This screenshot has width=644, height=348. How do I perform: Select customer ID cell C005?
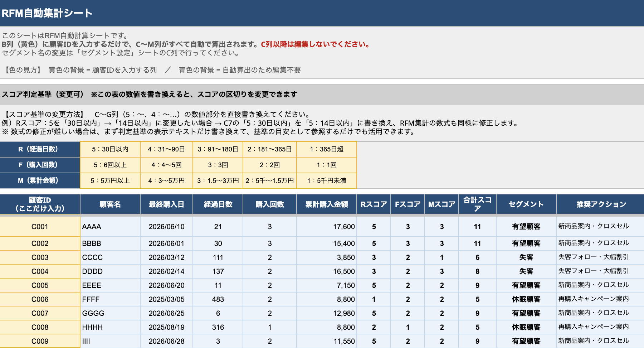(40, 285)
